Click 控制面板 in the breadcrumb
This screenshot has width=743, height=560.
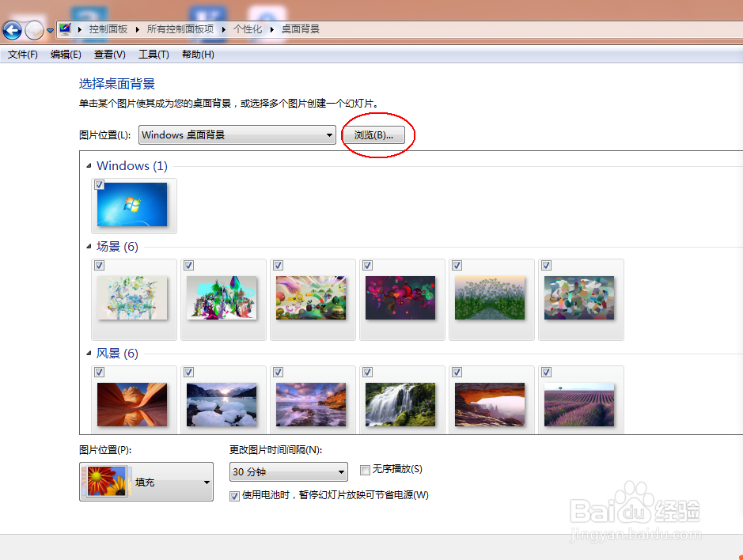(108, 29)
